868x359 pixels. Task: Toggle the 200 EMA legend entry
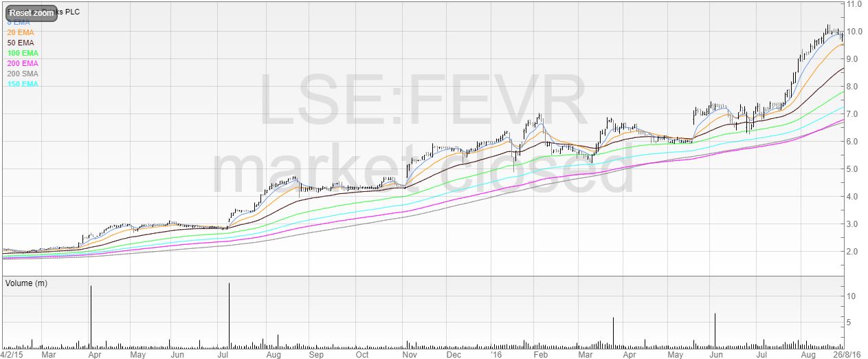point(21,63)
